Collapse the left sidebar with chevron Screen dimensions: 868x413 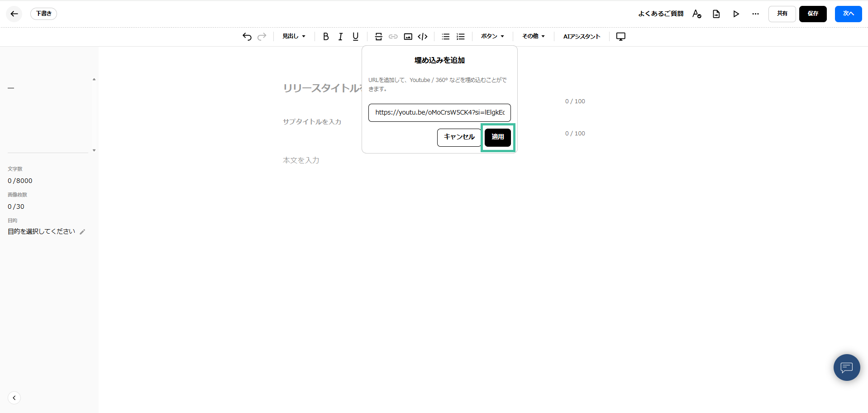point(14,398)
